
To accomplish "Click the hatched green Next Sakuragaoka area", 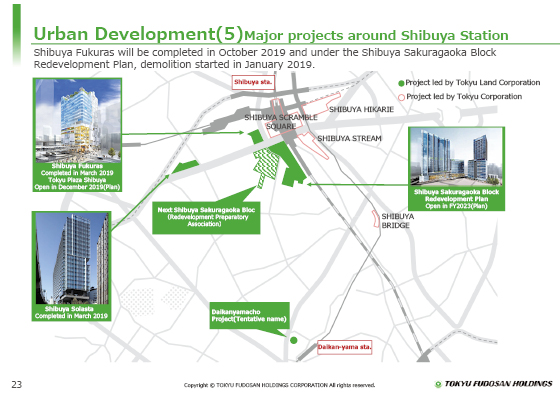I will coord(266,166).
